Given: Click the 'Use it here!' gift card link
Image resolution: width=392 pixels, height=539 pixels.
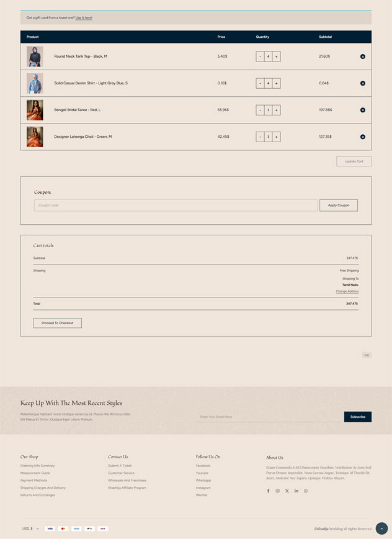Looking at the screenshot, I should pos(84,17).
